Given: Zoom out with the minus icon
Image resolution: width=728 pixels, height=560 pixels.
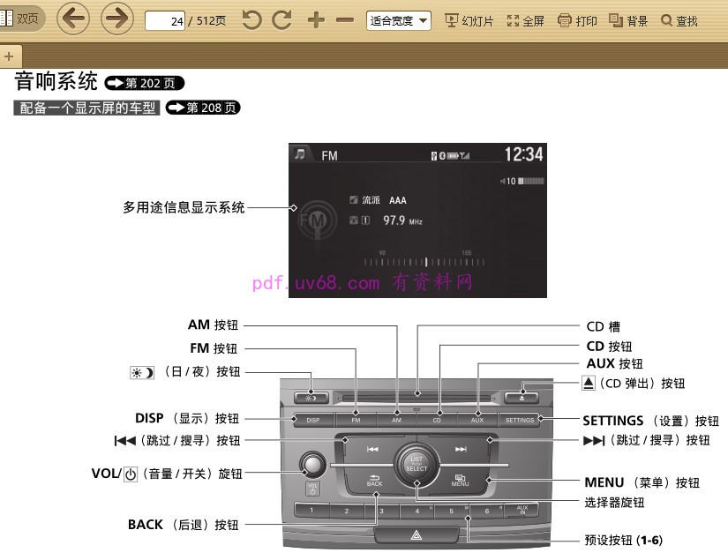Looking at the screenshot, I should [345, 19].
